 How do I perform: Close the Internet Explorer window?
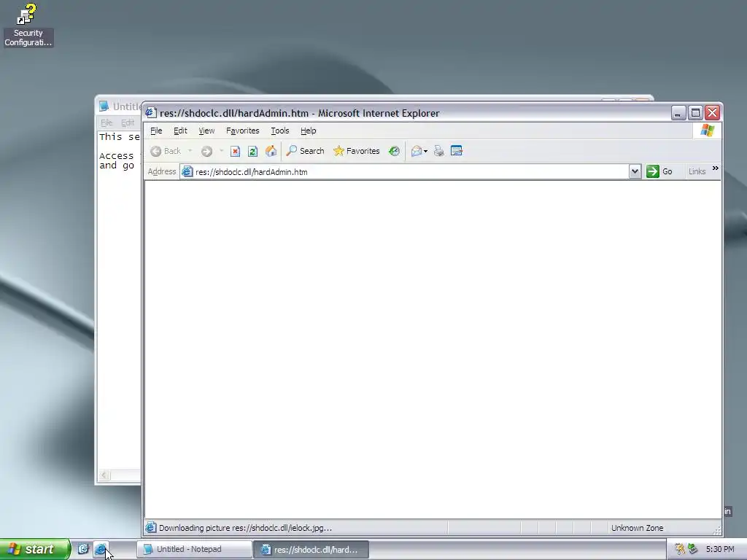pyautogui.click(x=712, y=113)
